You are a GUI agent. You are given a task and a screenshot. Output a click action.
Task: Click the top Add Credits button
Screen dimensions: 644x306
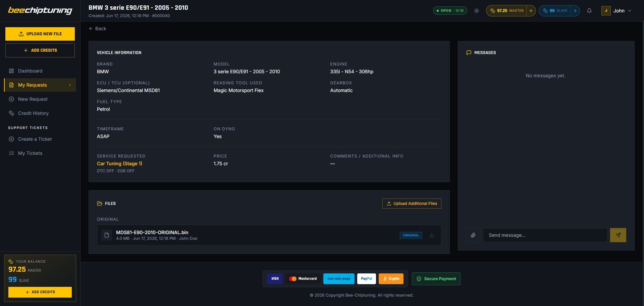(x=40, y=50)
